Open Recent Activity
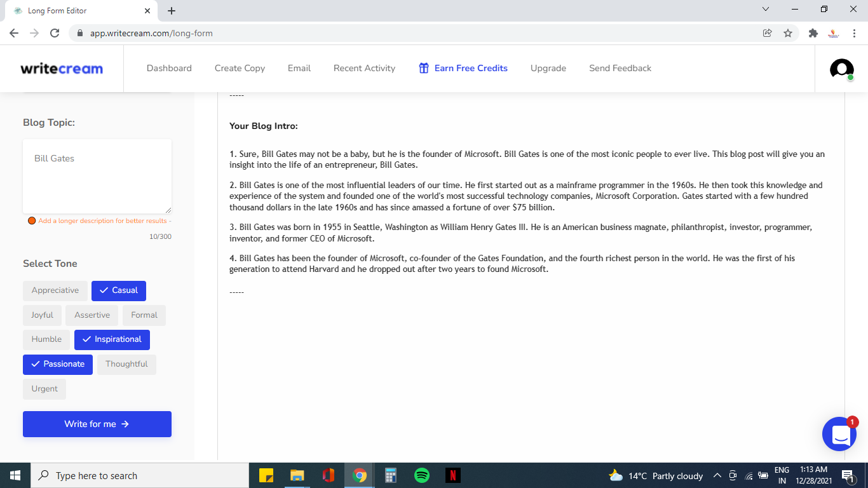The image size is (868, 488). pos(364,68)
